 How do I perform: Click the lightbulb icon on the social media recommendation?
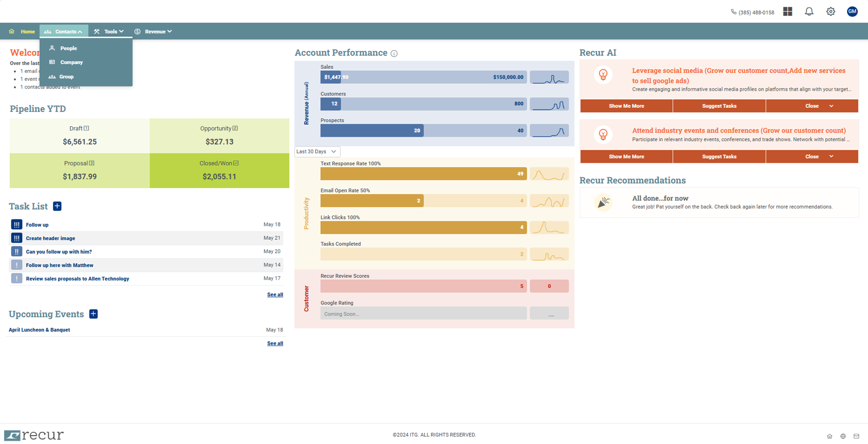(603, 75)
